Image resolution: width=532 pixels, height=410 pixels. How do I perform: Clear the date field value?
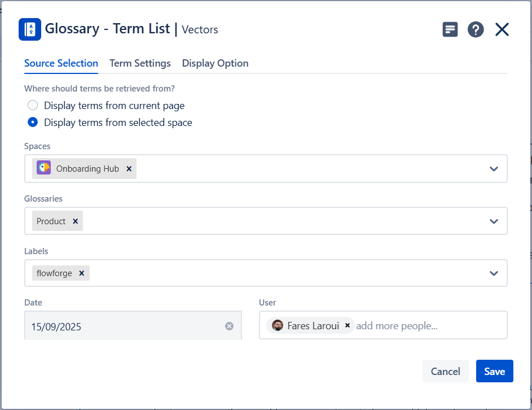click(229, 326)
